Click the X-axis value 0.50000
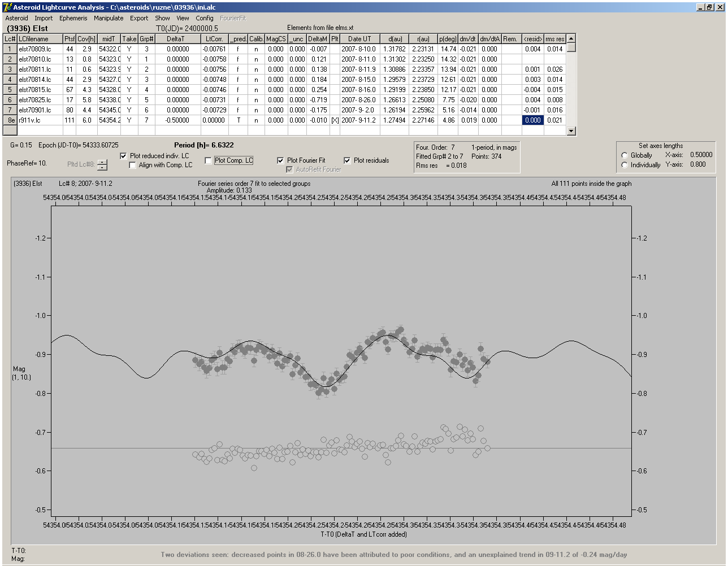Image resolution: width=728 pixels, height=566 pixels. [701, 155]
